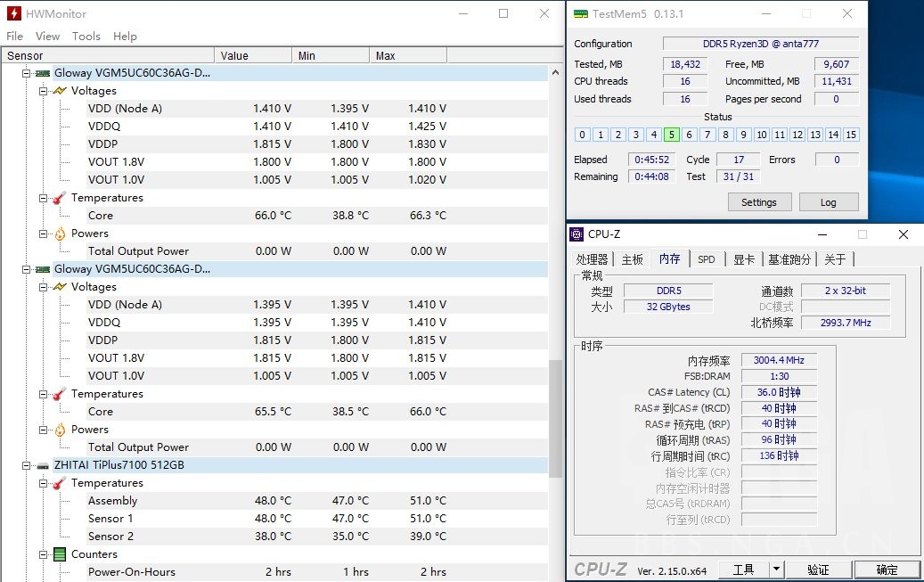Click the Configuration field showing DDR5 Ryzen3D

coord(759,43)
